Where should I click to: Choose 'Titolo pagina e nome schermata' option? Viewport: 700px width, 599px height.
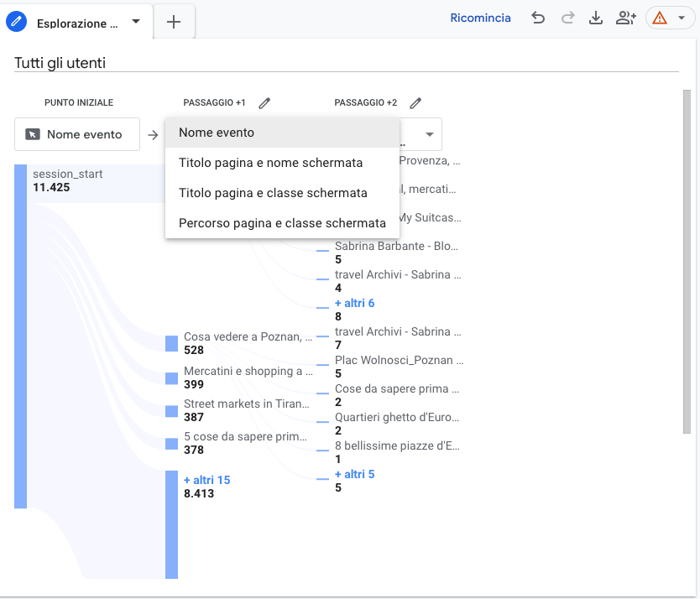(x=270, y=163)
